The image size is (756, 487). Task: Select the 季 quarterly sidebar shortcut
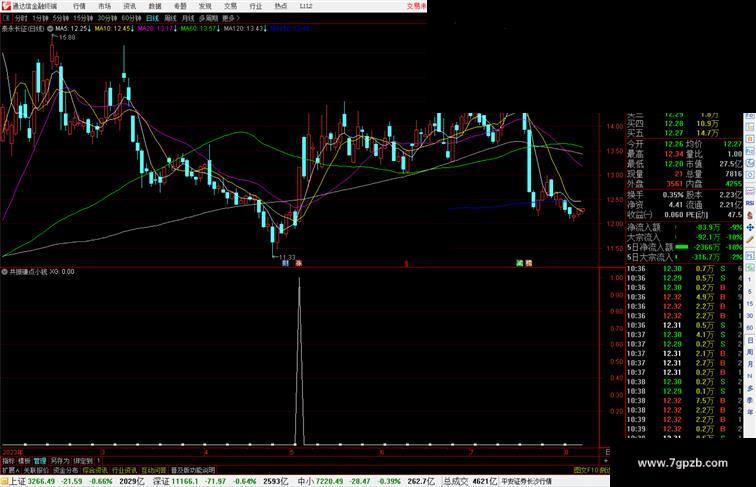pos(750,400)
